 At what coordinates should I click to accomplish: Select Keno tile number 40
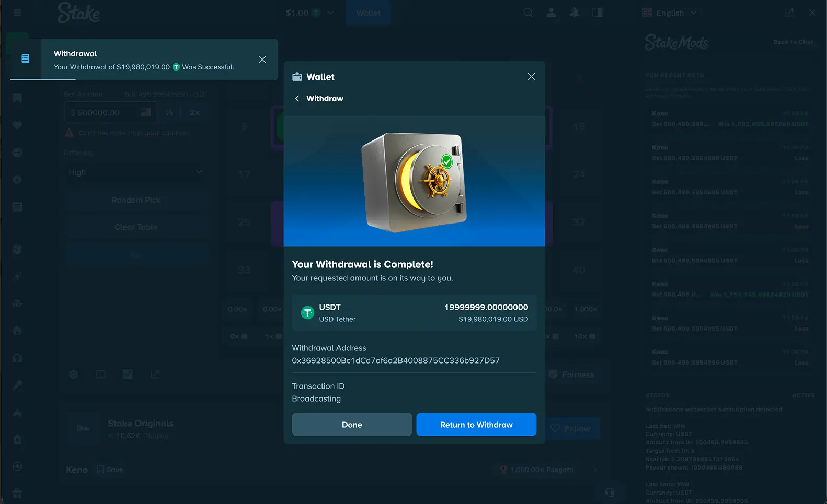pos(579,271)
